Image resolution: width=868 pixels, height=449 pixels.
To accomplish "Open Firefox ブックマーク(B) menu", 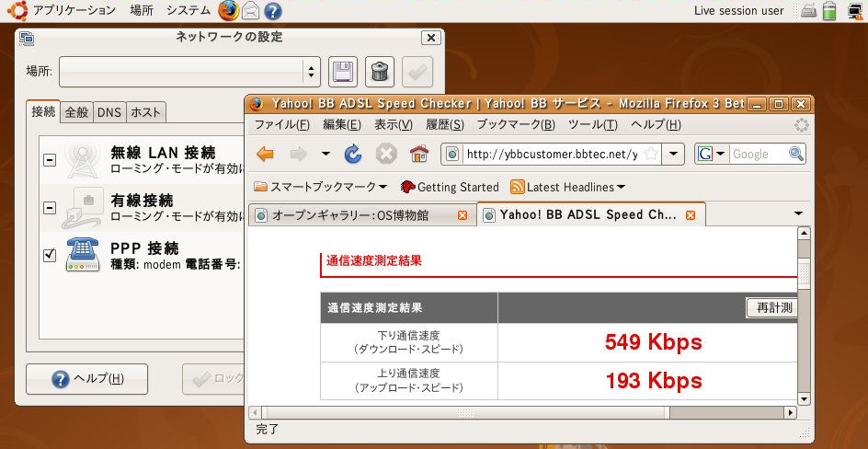I will (516, 124).
